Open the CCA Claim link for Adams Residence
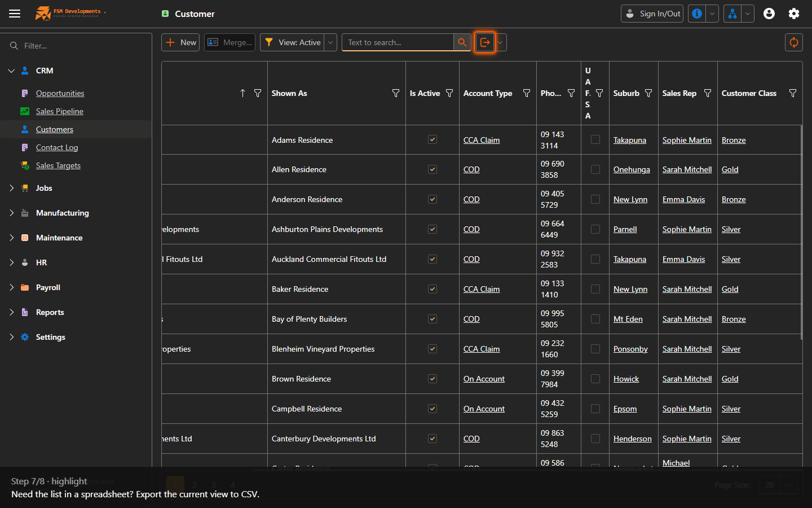Screen dimensions: 812x508 click(x=482, y=140)
